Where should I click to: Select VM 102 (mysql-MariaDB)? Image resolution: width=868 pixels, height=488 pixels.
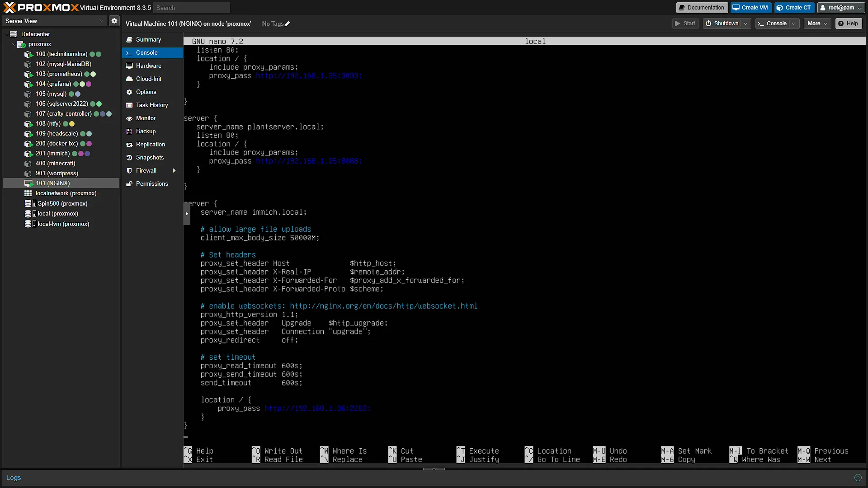point(63,64)
